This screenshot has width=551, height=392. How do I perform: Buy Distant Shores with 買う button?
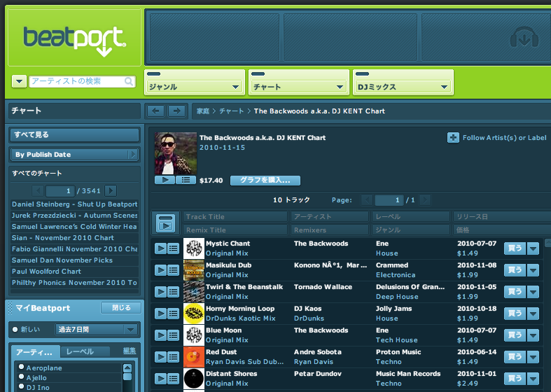[515, 379]
